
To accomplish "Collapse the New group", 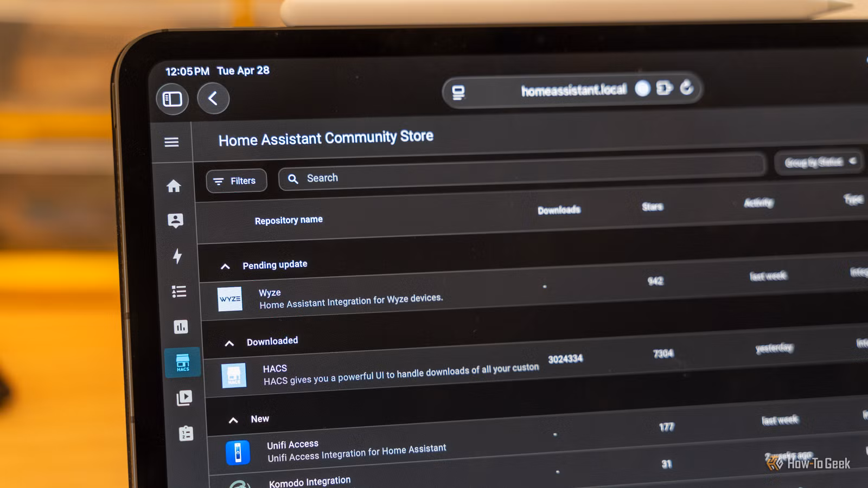I will pos(233,420).
